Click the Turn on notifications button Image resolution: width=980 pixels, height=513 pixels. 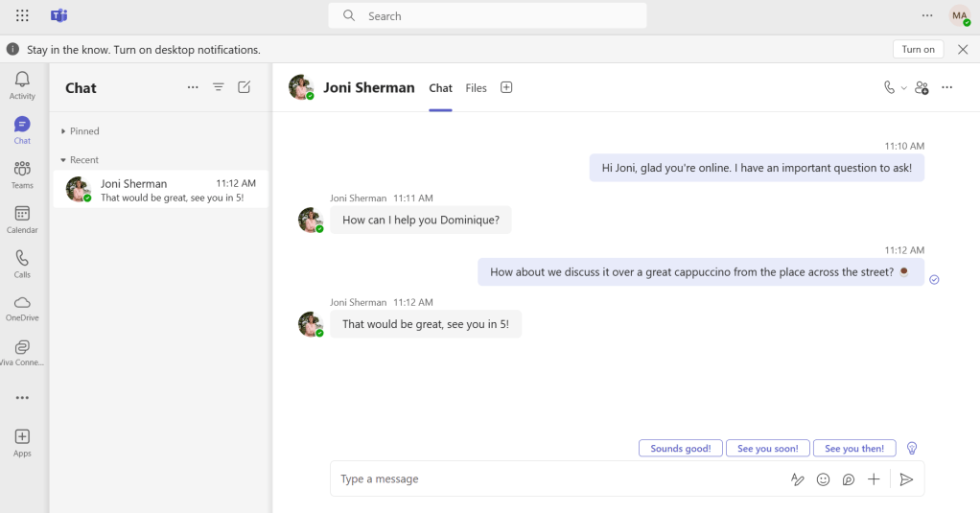[x=918, y=50]
